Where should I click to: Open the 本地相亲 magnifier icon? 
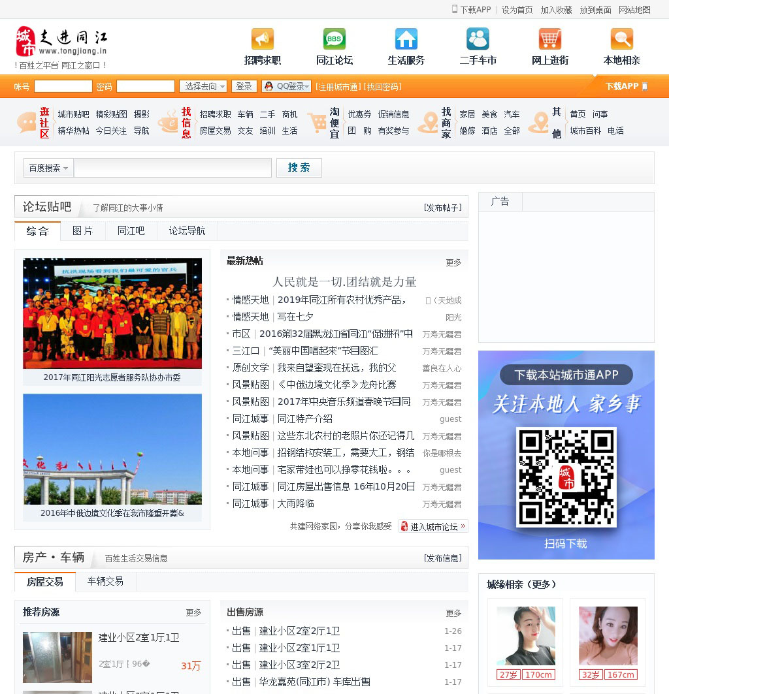click(x=622, y=39)
